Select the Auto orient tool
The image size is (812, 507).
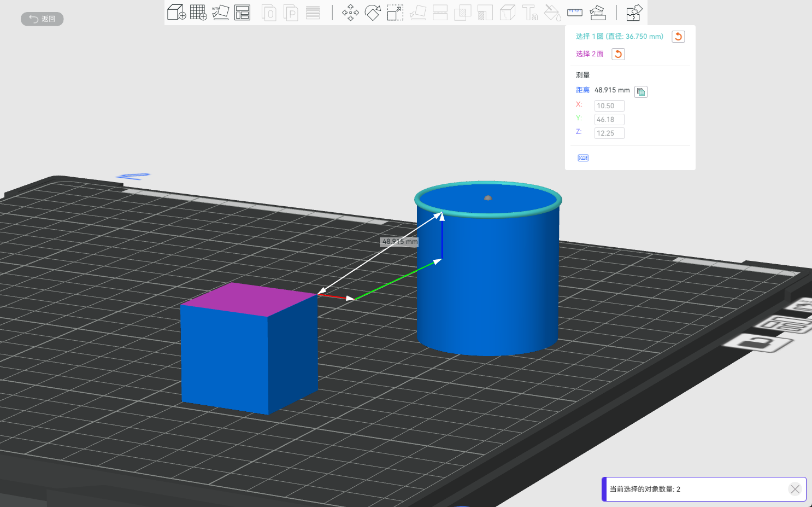click(220, 12)
